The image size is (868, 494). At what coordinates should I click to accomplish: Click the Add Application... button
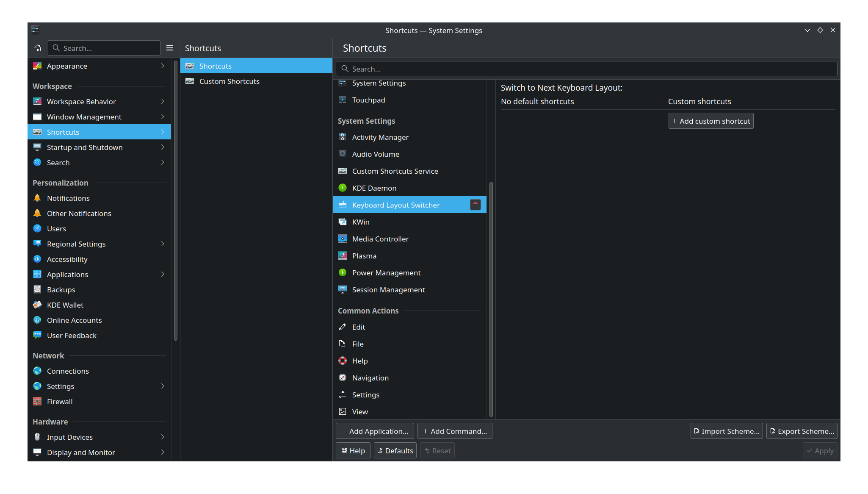(375, 431)
